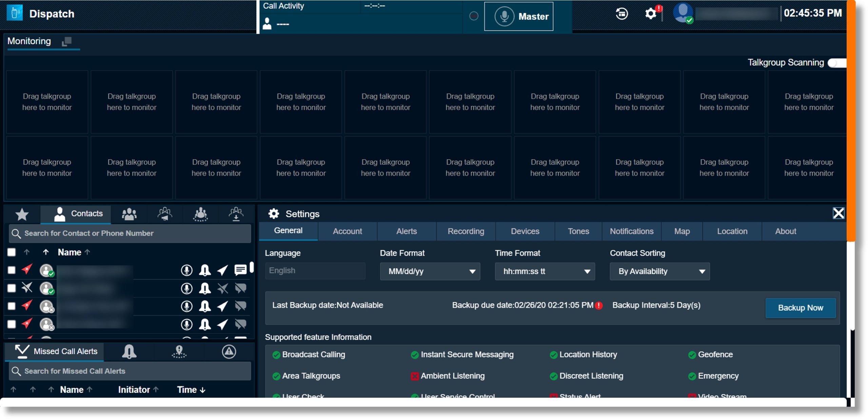Click the alert/notification bell icon on contact row
This screenshot has height=419, width=868.
click(205, 271)
